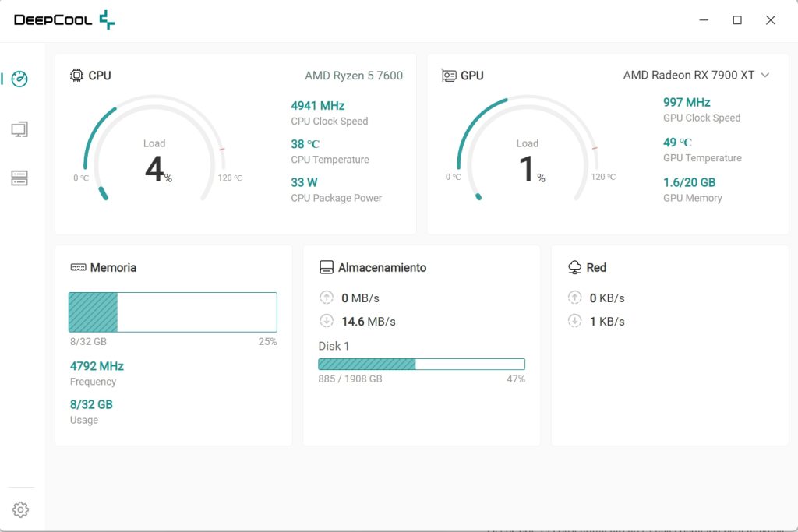
Task: Click the network upload arrow icon
Action: tap(574, 298)
